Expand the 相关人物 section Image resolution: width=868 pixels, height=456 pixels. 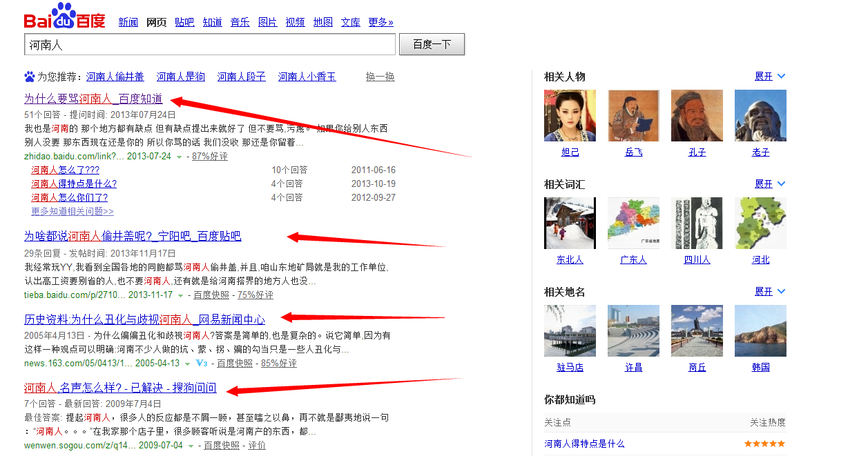770,77
